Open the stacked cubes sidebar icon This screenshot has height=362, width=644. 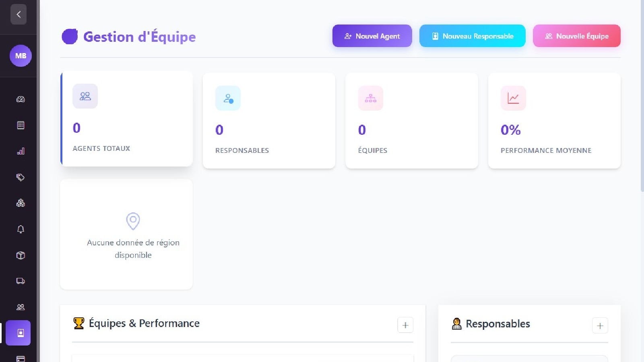click(x=21, y=203)
